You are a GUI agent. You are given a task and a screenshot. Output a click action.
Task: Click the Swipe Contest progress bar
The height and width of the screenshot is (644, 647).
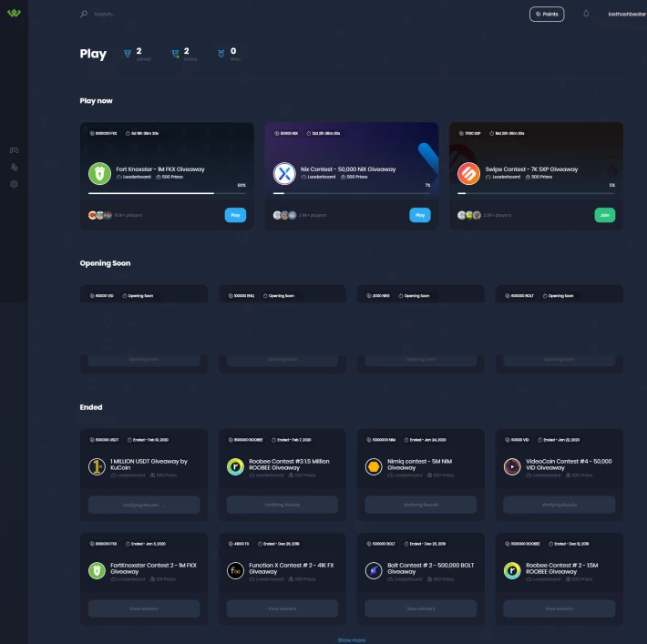tap(537, 193)
